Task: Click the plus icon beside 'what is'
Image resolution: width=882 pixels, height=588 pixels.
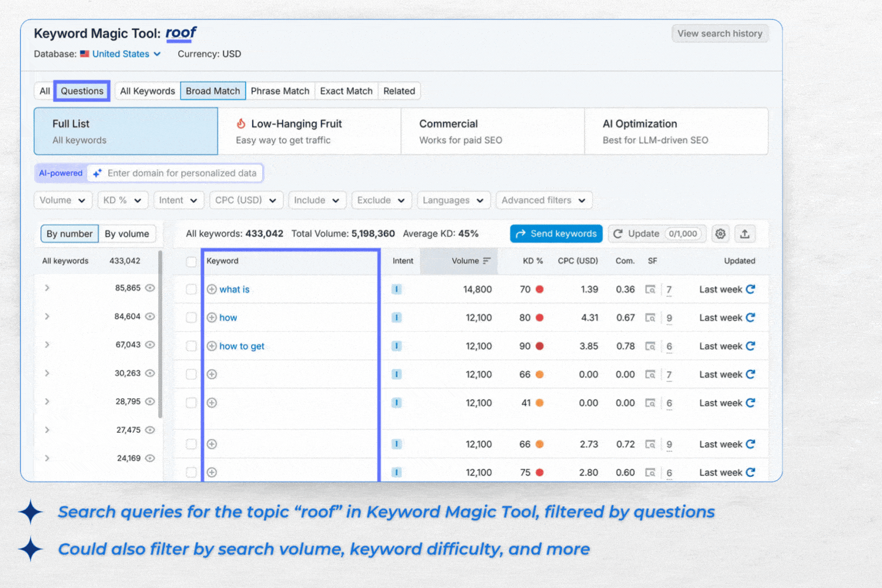Action: pyautogui.click(x=212, y=289)
